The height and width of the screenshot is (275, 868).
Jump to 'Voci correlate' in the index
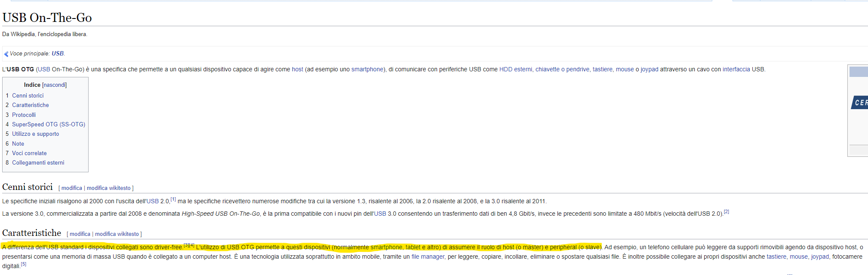(29, 153)
